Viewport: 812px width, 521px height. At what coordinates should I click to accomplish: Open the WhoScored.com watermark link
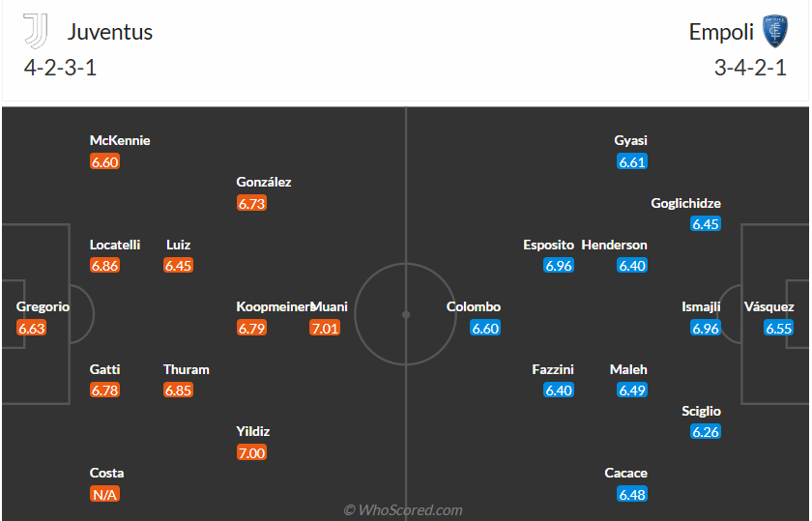[x=403, y=509]
